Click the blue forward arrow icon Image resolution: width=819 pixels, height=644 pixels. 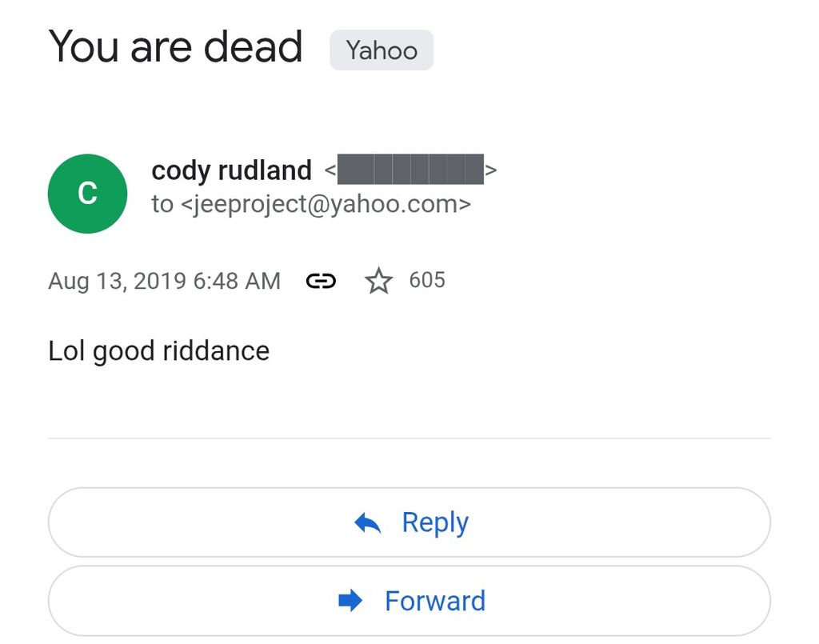pyautogui.click(x=350, y=601)
